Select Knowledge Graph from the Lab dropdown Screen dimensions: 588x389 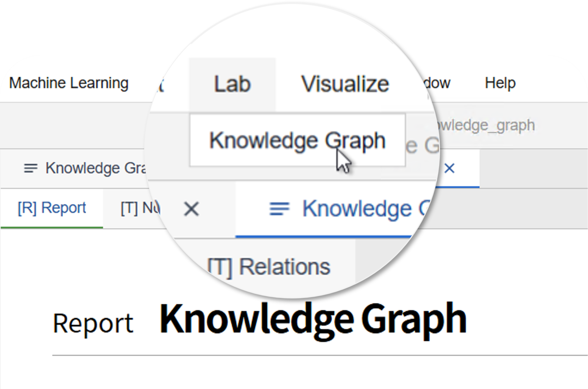click(x=297, y=140)
